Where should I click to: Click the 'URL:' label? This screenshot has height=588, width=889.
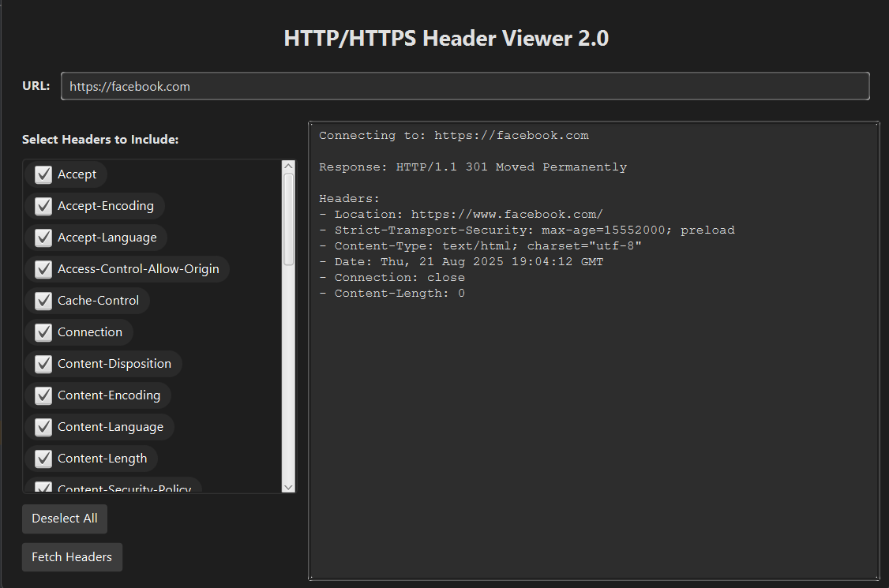[x=36, y=85]
